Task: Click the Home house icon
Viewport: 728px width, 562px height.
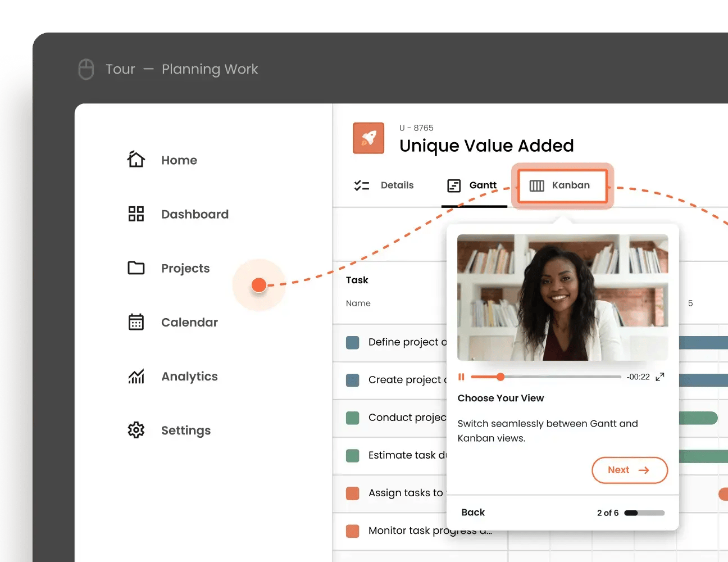Action: [x=136, y=159]
